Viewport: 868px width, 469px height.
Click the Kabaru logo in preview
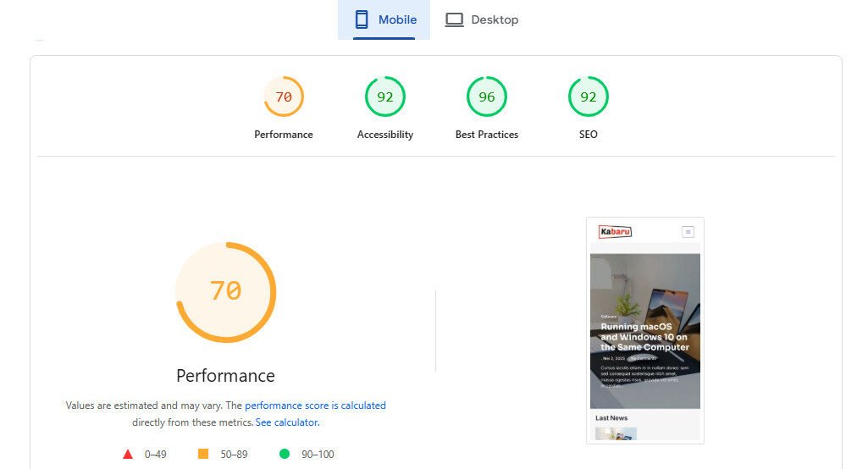(615, 231)
